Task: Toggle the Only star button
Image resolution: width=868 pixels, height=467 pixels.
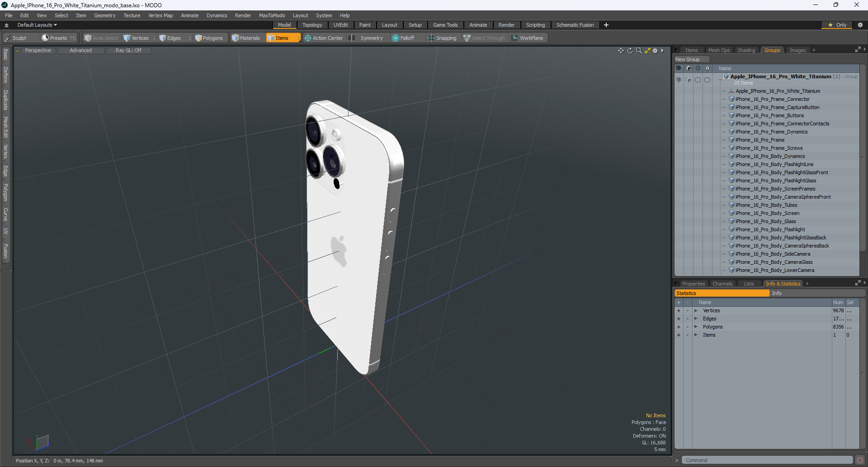Action: [x=837, y=25]
